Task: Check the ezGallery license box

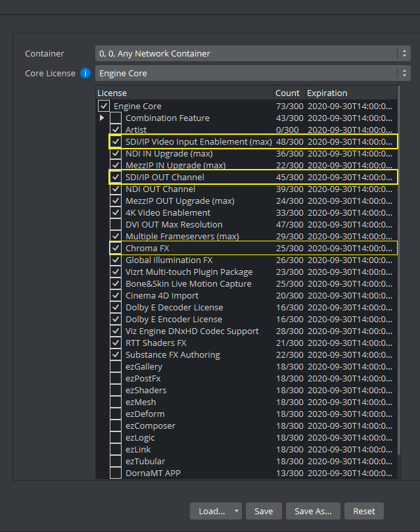Action: pos(116,367)
